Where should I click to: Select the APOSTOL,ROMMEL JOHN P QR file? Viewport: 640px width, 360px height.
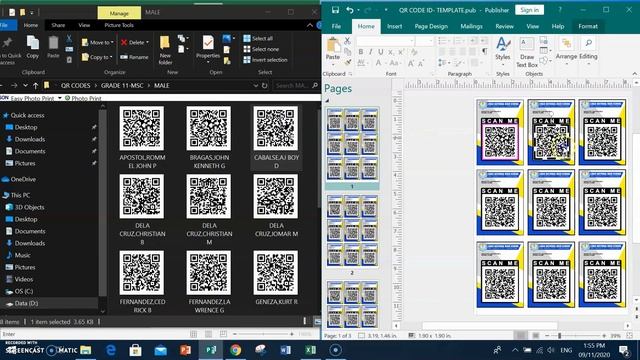point(142,138)
